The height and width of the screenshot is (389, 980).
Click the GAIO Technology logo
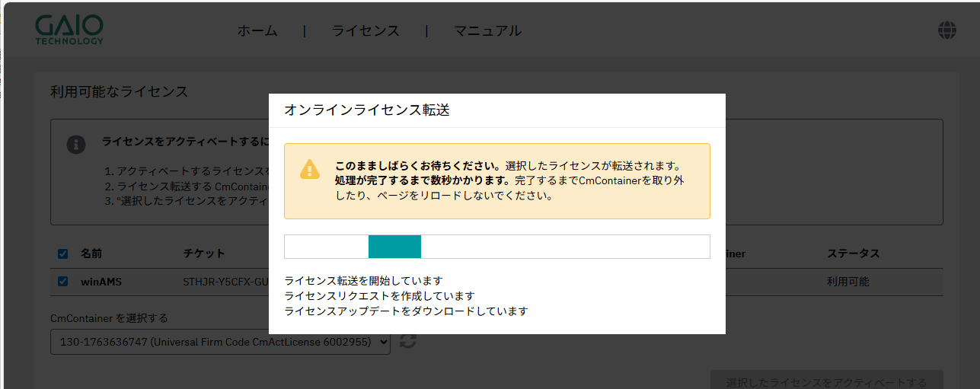click(69, 30)
